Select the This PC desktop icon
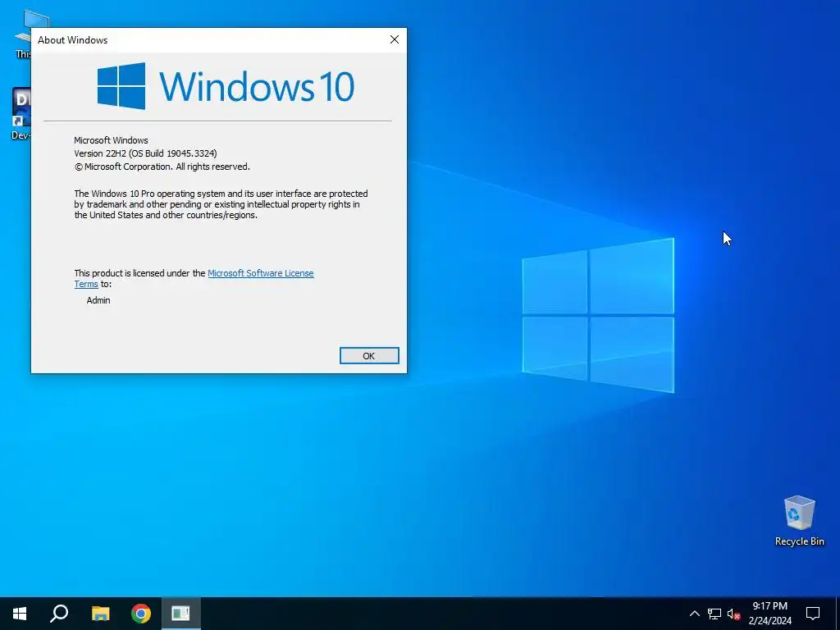Viewport: 840px width, 630px height. [x=24, y=33]
